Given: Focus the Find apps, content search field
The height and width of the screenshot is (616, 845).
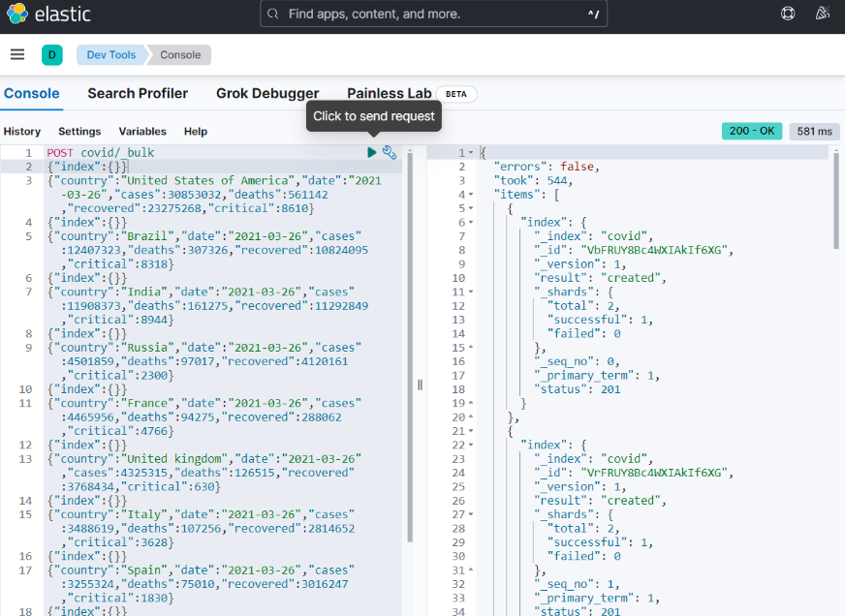Looking at the screenshot, I should coord(433,14).
